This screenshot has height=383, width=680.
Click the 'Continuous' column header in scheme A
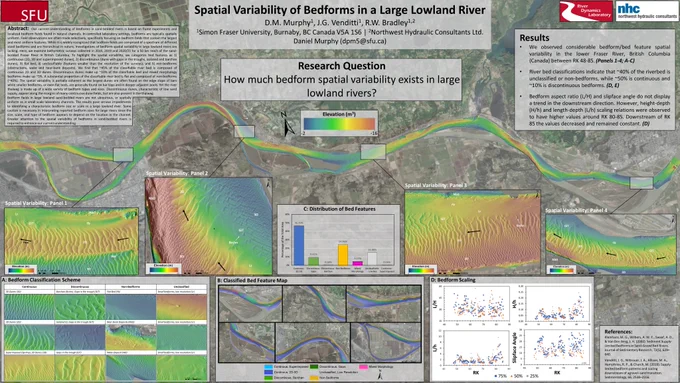point(29,287)
